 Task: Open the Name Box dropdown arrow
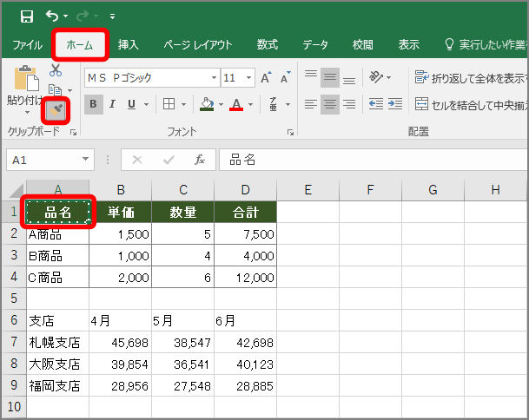tap(85, 159)
